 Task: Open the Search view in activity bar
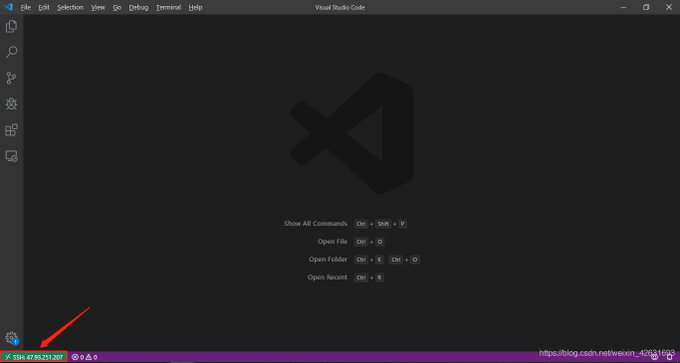click(x=11, y=52)
